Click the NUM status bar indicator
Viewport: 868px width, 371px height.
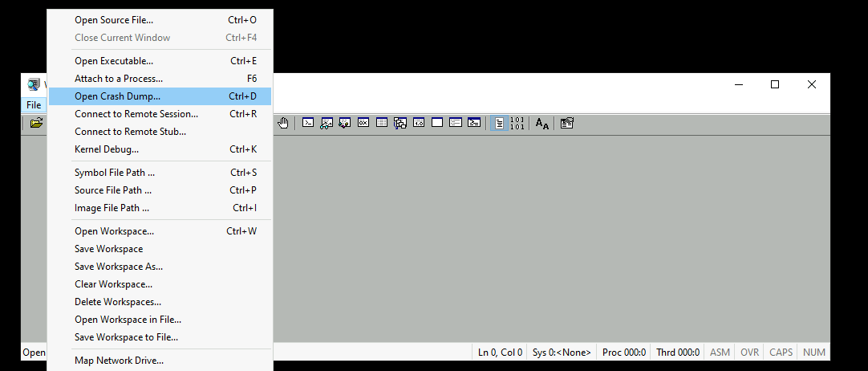pyautogui.click(x=813, y=353)
